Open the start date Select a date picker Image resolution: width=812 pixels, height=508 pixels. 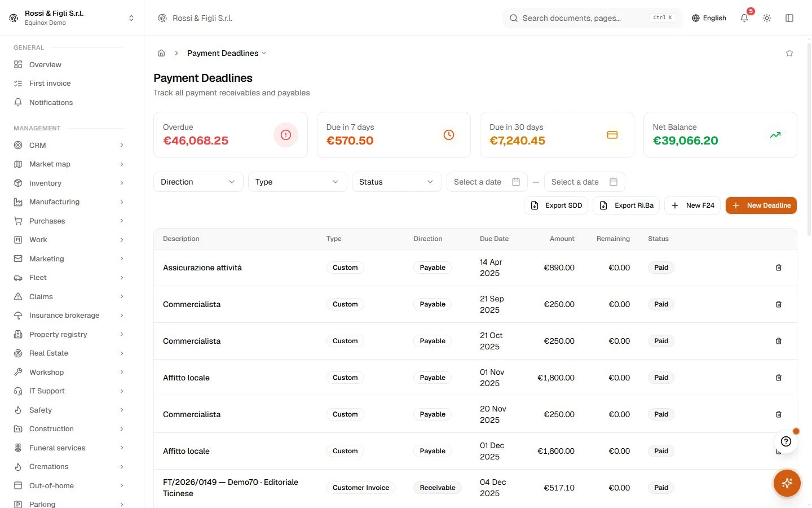click(x=487, y=182)
